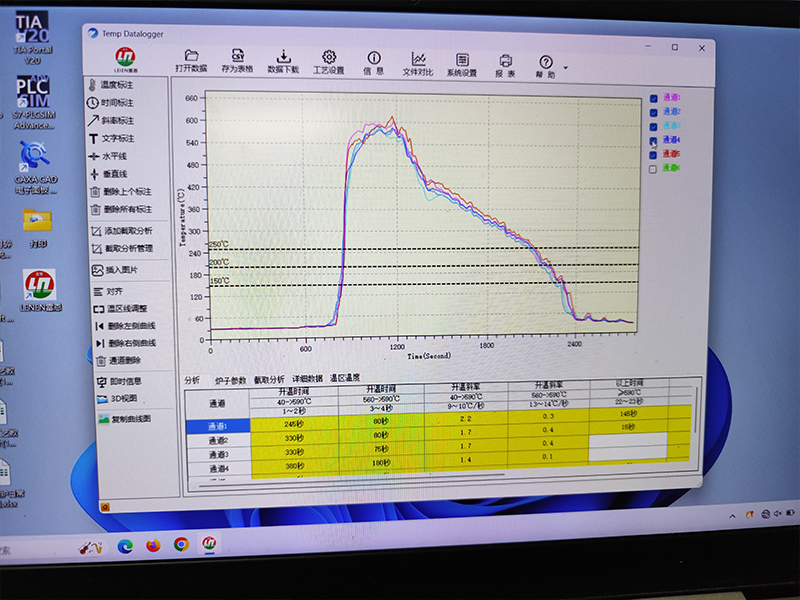Select the 通道1 row in analysis table

(x=218, y=425)
